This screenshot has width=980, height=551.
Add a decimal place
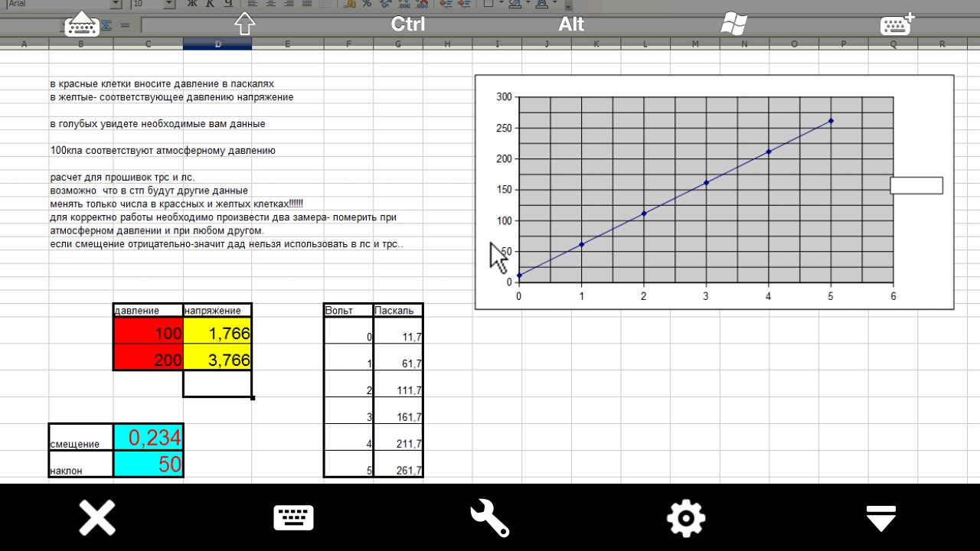pyautogui.click(x=403, y=4)
